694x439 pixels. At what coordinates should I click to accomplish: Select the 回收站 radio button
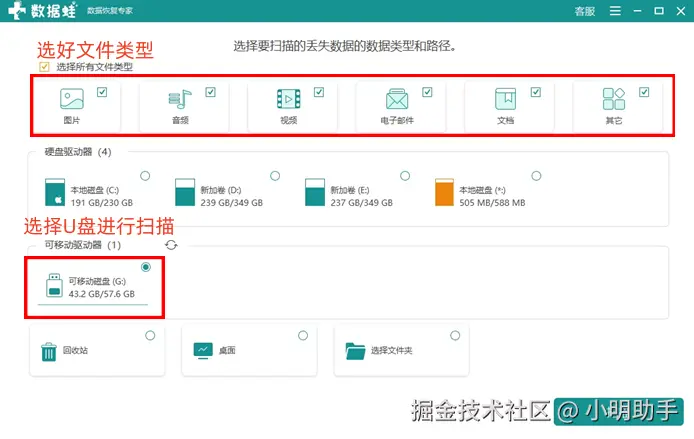point(150,335)
